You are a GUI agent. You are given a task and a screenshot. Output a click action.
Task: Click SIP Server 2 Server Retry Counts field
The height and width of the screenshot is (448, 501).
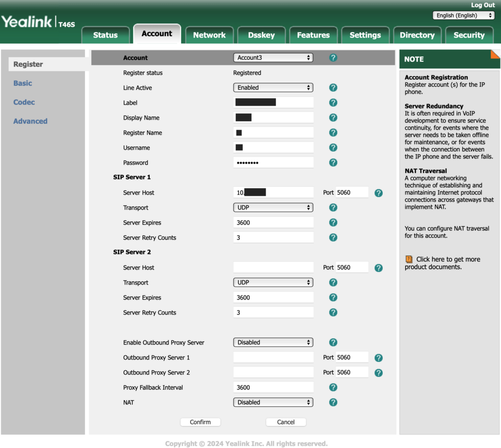273,313
